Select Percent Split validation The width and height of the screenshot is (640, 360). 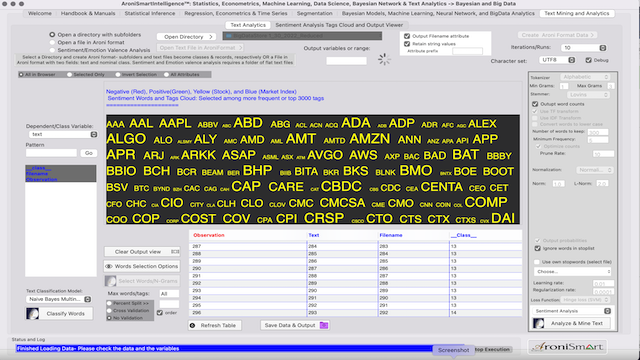point(109,303)
